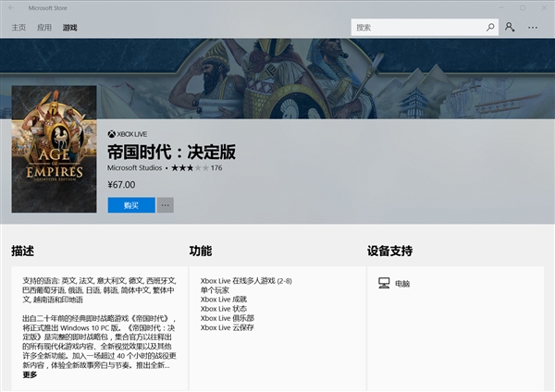Image resolution: width=555 pixels, height=392 pixels.
Task: Click the Xbox Live 状态 feature line
Action: pyautogui.click(x=224, y=309)
